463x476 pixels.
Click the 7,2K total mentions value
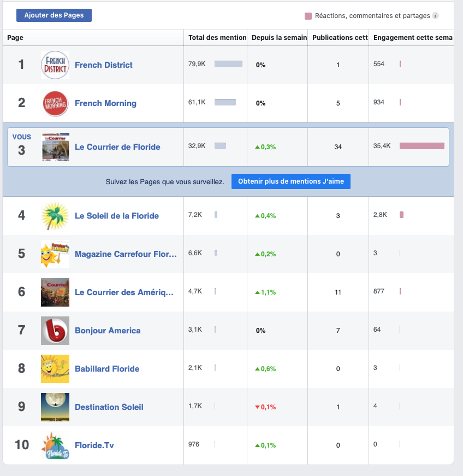coord(195,215)
